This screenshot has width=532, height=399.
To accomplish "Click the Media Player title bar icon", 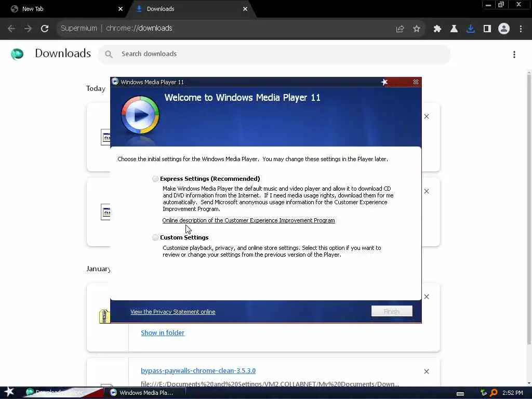I will pyautogui.click(x=115, y=82).
